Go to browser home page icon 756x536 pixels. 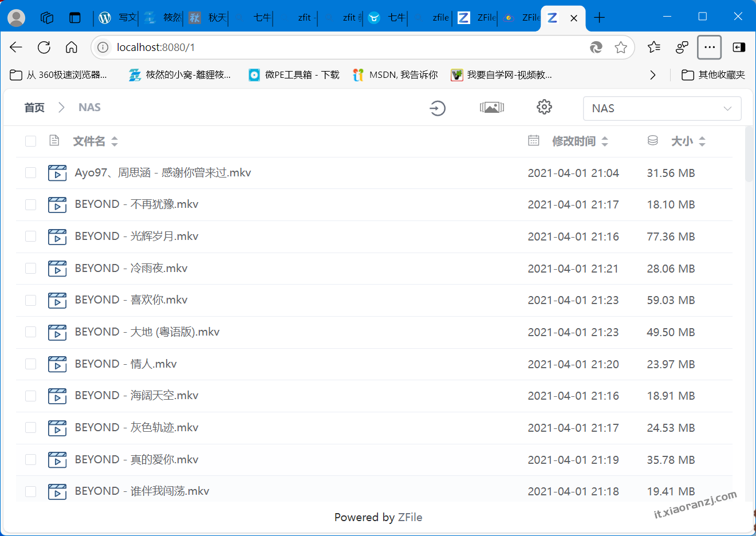tap(72, 47)
